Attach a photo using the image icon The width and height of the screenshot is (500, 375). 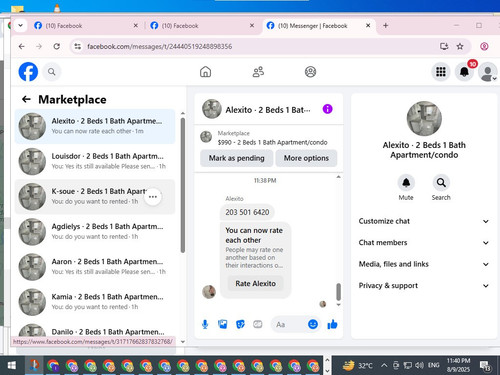tap(223, 324)
